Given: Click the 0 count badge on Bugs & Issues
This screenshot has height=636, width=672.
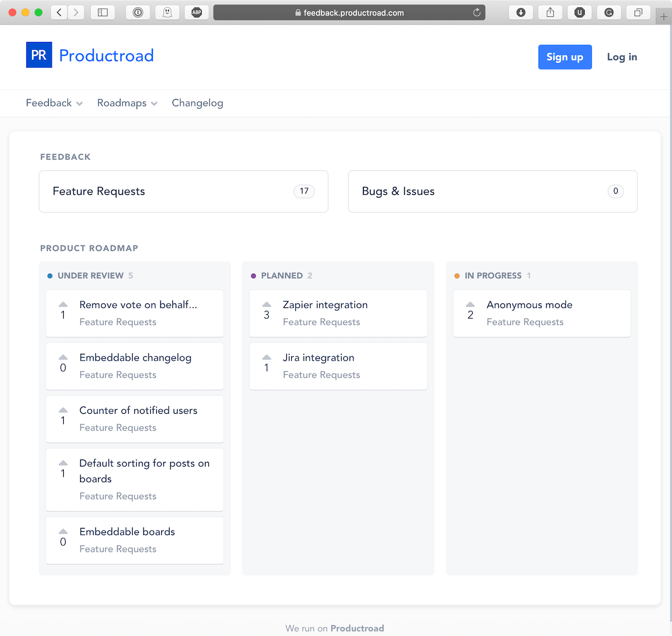Looking at the screenshot, I should coord(615,191).
